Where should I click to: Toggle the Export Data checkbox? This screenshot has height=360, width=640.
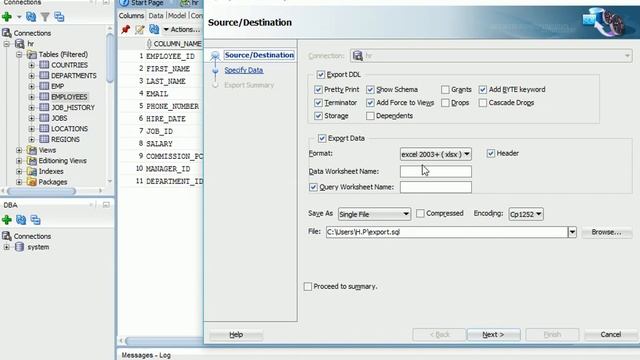322,138
